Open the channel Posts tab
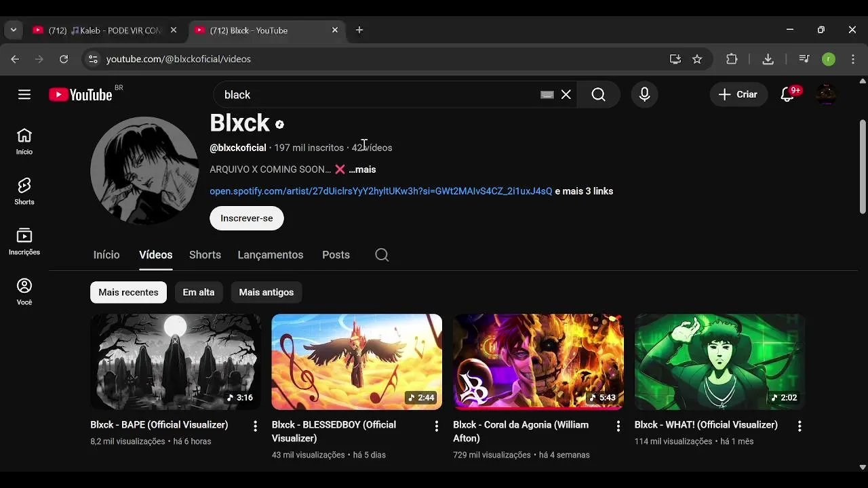The image size is (868, 488). 336,255
